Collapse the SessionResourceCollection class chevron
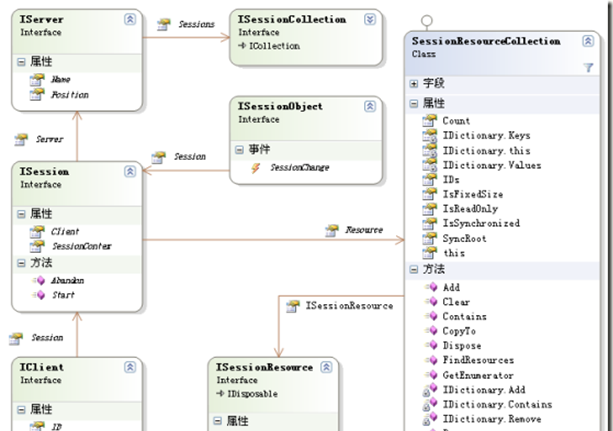 point(588,41)
